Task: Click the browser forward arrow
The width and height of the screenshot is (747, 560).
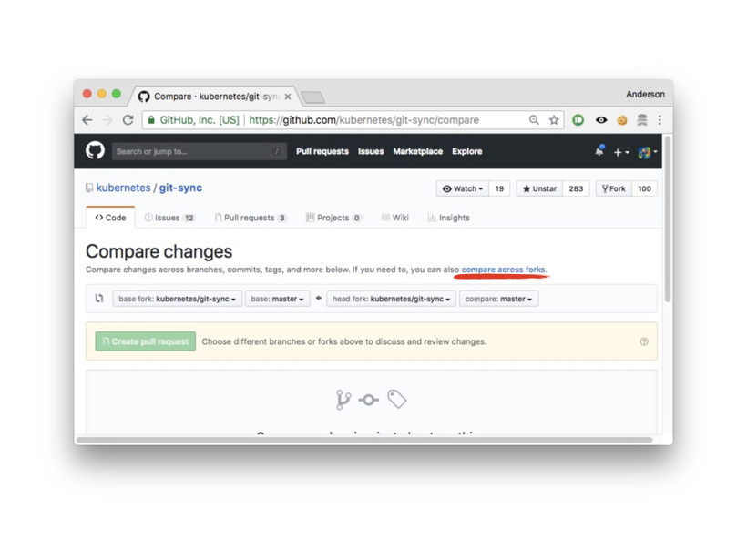Action: click(x=107, y=120)
